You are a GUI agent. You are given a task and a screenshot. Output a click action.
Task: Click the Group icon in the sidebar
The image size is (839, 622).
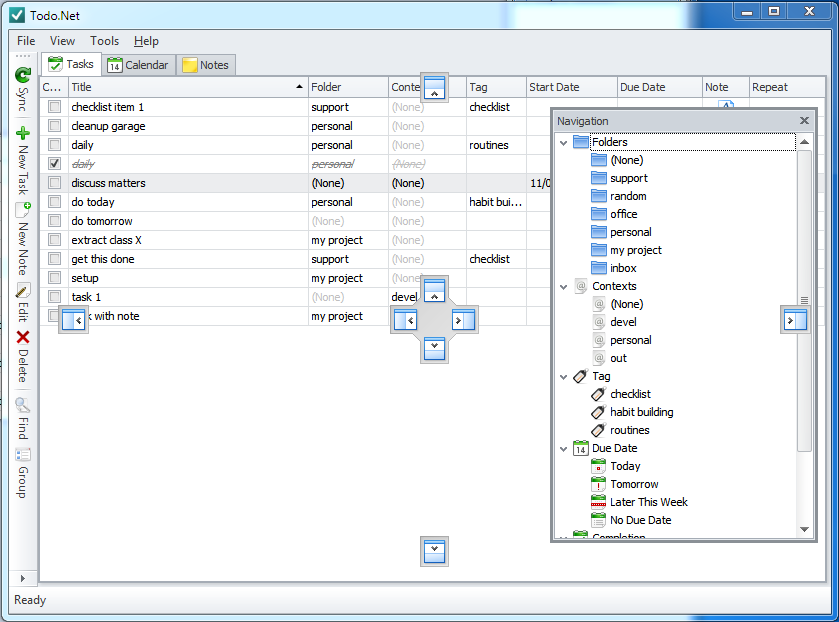pyautogui.click(x=22, y=455)
